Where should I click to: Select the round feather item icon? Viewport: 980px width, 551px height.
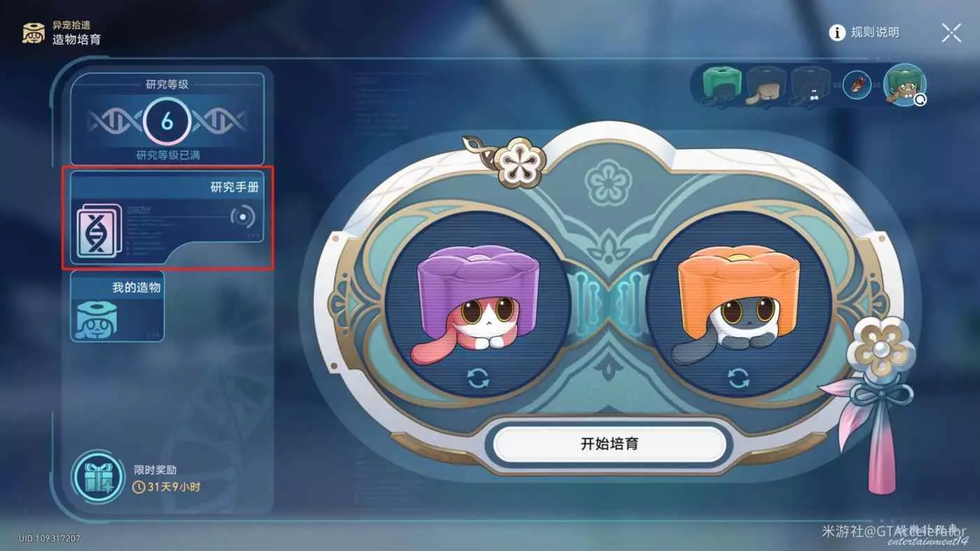(x=857, y=85)
